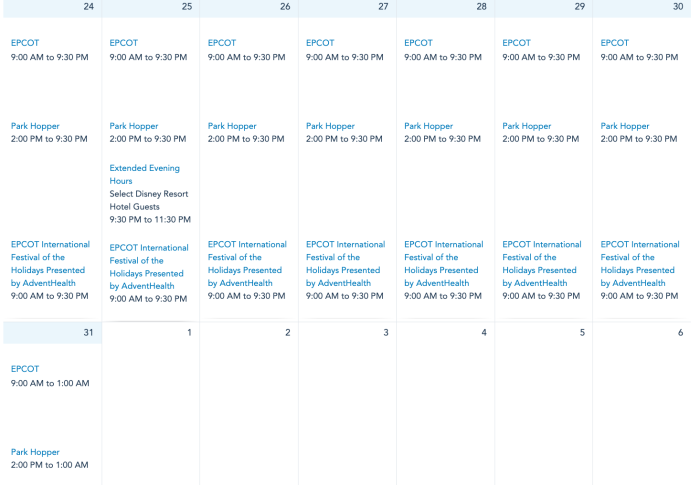Click Park Hopper link on the 28th
Image resolution: width=700 pixels, height=485 pixels.
[x=428, y=126]
